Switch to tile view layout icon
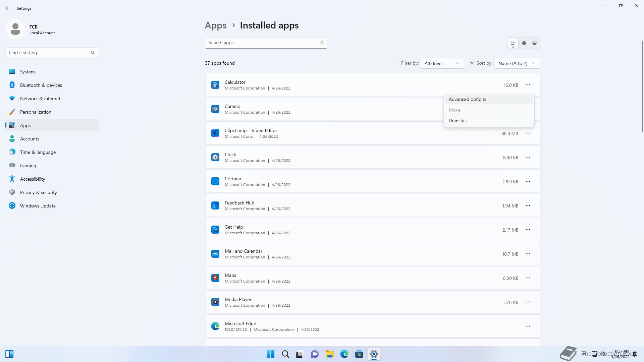The height and width of the screenshot is (362, 644). [535, 43]
